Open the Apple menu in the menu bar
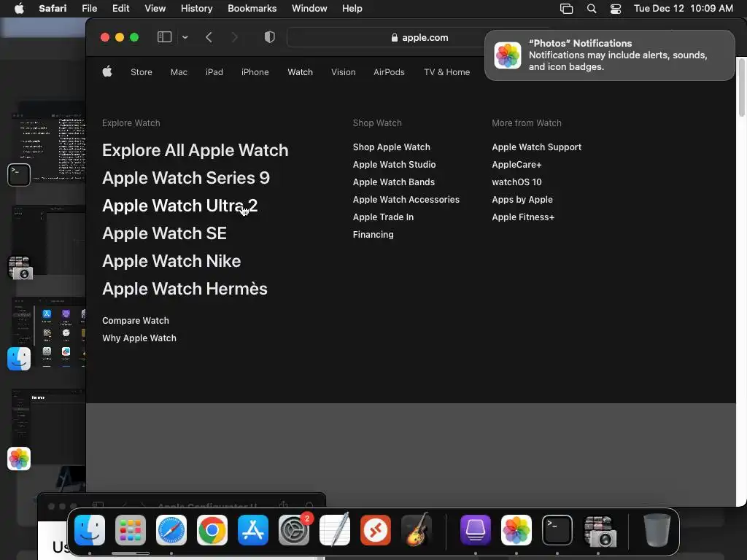 click(19, 9)
